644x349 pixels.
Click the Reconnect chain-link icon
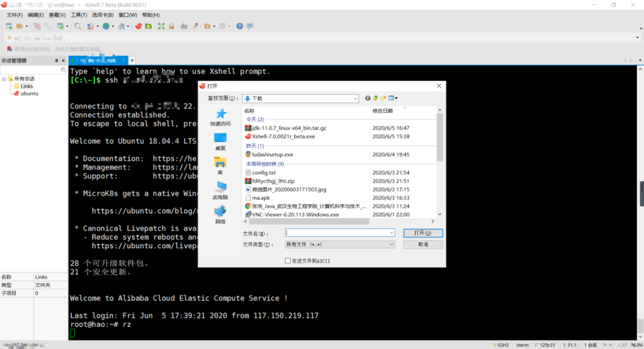point(47,26)
